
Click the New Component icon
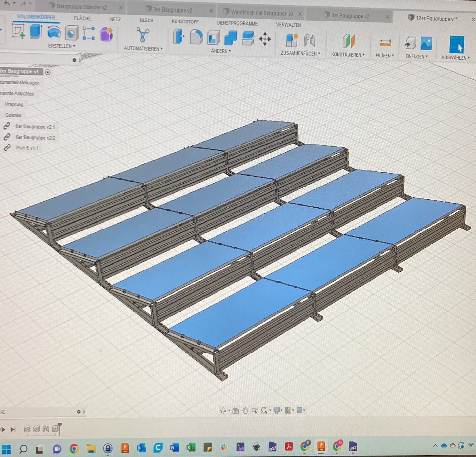[292, 40]
